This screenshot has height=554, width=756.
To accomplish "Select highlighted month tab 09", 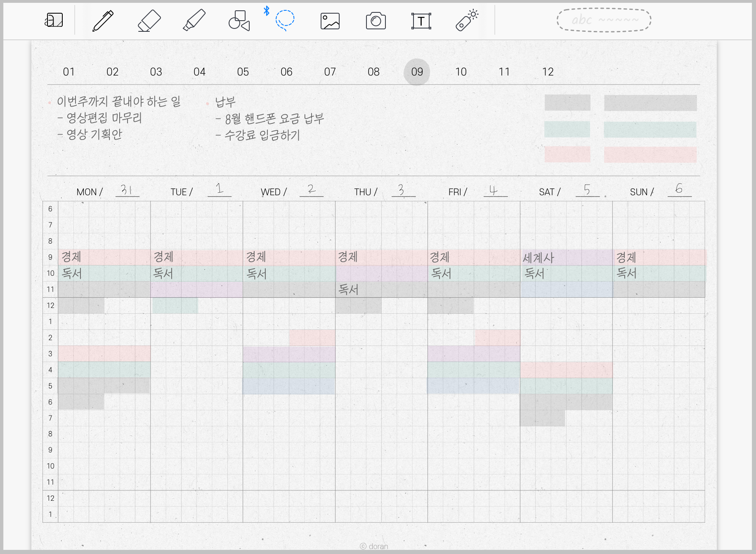I will click(x=417, y=72).
